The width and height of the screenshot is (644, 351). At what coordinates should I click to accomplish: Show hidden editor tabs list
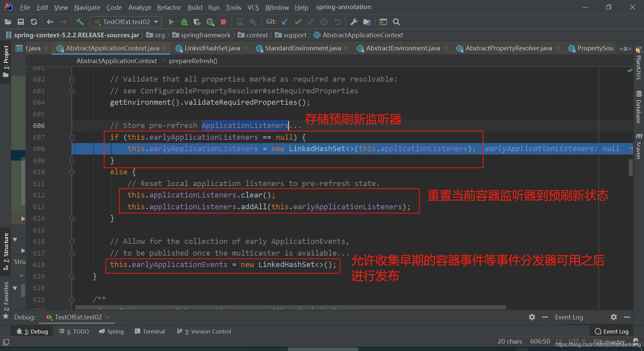click(626, 49)
